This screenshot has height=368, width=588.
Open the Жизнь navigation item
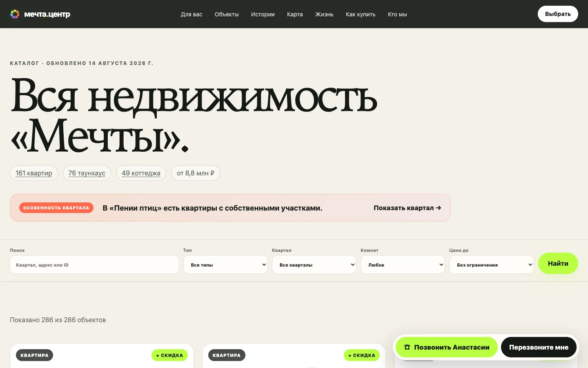324,14
